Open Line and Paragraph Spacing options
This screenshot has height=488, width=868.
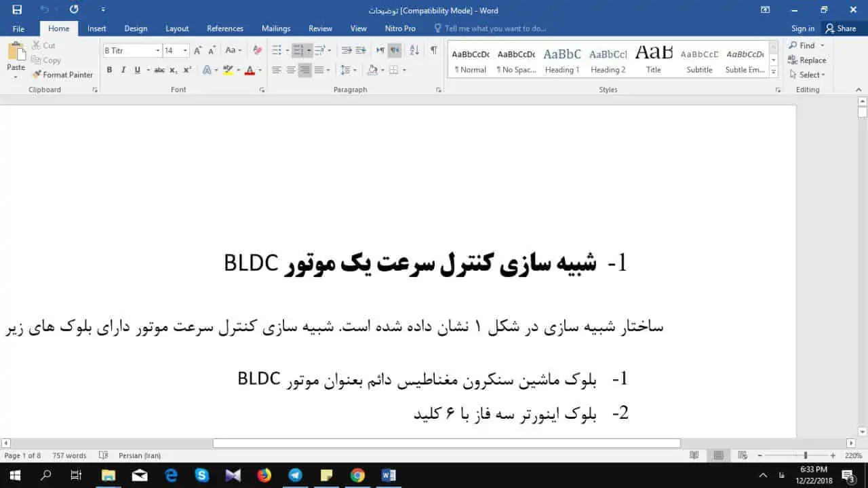pos(346,70)
